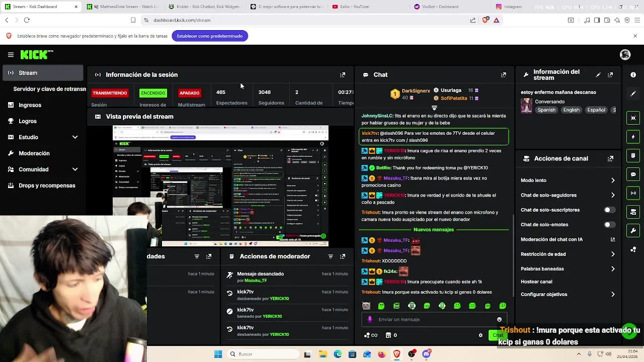Click the green Chat send button

pyautogui.click(x=497, y=335)
